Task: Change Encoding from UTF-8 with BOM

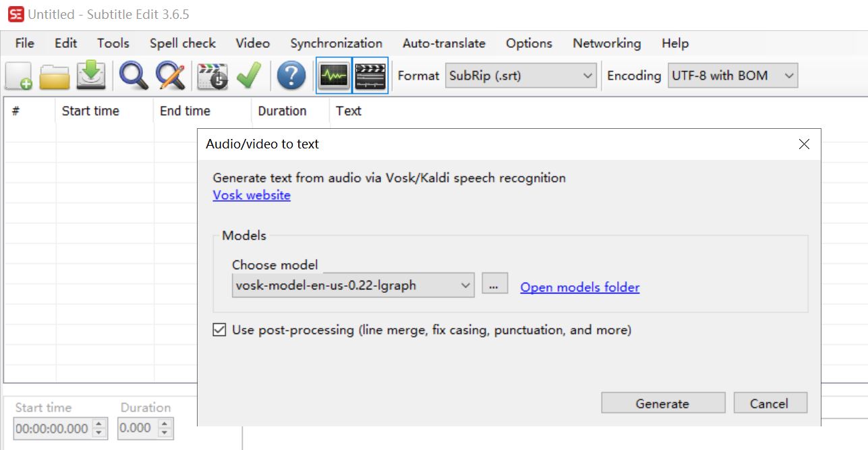Action: pyautogui.click(x=790, y=76)
